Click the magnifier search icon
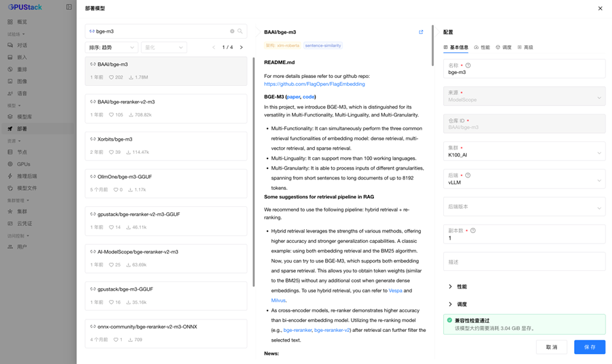 (240, 31)
